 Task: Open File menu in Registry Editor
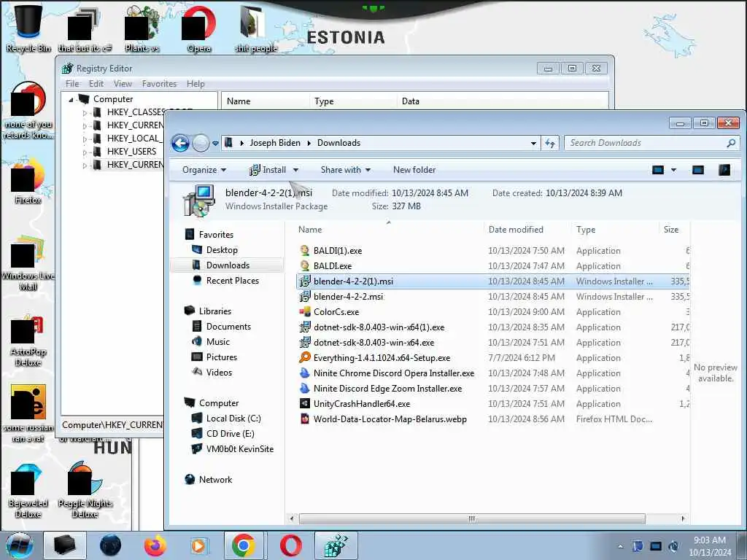[72, 84]
